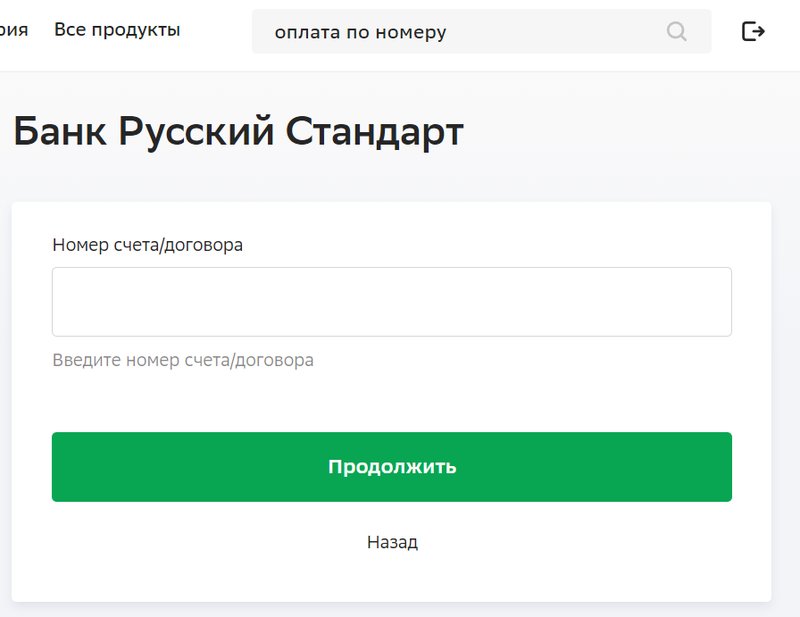
Task: Focus the search field with оплата по номеру
Action: tap(482, 31)
